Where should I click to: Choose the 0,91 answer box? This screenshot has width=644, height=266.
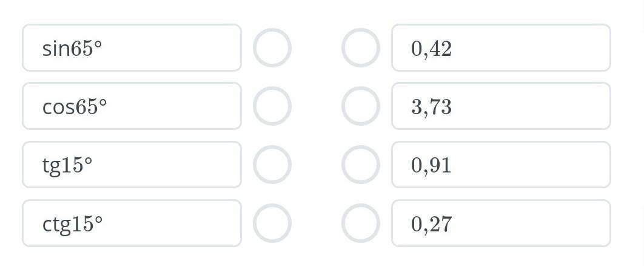[500, 165]
